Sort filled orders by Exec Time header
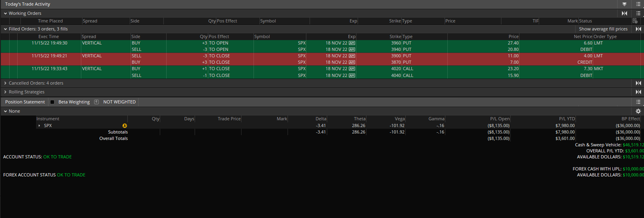 [x=48, y=37]
